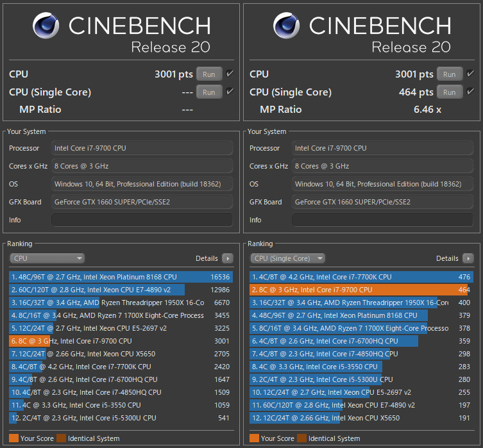The width and height of the screenshot is (483, 448).
Task: Click the 464 pts single core score
Action: click(x=416, y=92)
